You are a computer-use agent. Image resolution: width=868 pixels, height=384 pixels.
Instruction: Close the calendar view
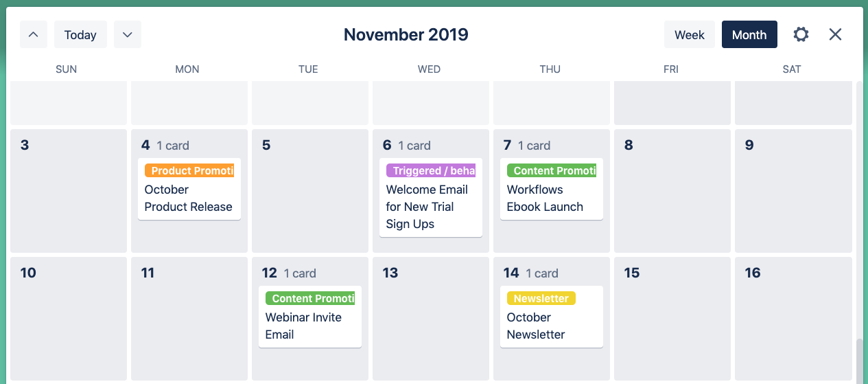[x=835, y=34]
